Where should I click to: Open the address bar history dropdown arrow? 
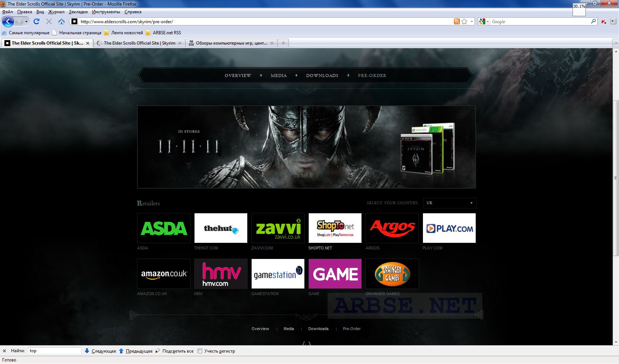pos(472,21)
